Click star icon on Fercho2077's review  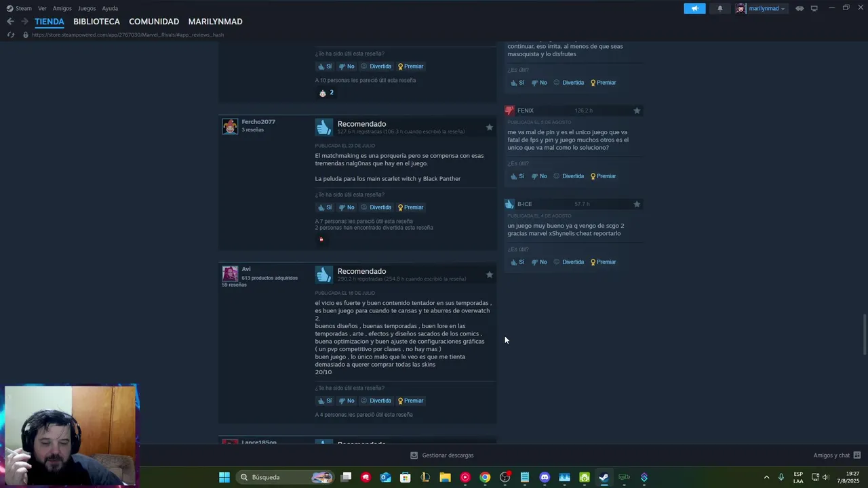coord(490,127)
